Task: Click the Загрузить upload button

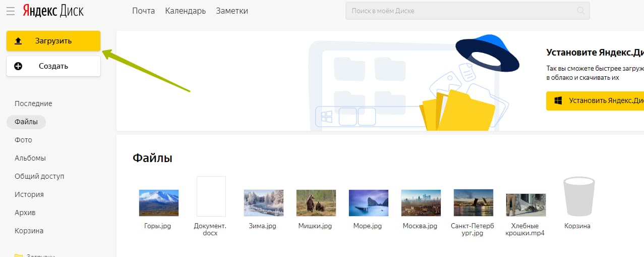Action: (53, 41)
